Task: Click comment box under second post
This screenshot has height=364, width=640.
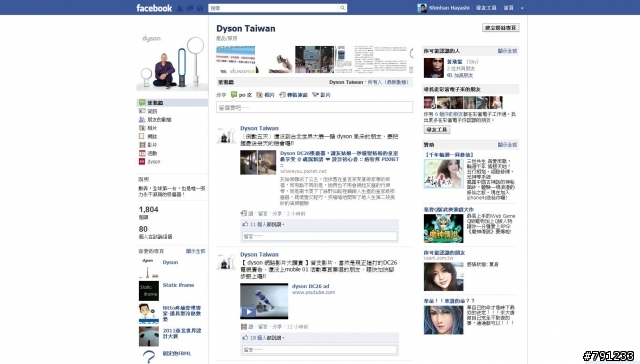Action: (x=320, y=350)
